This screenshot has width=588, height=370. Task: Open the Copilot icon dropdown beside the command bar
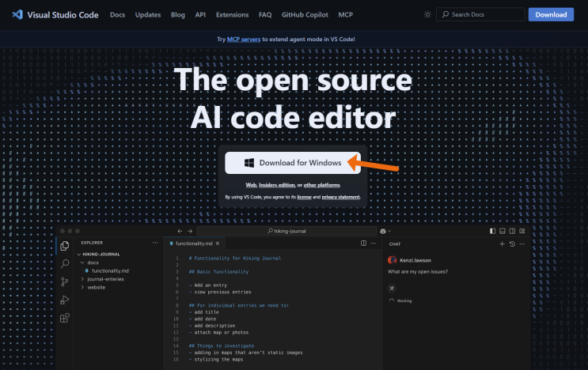tap(385, 231)
